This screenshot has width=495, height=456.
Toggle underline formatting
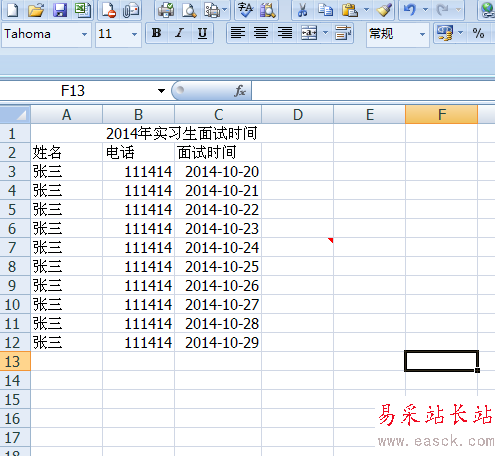coord(202,33)
